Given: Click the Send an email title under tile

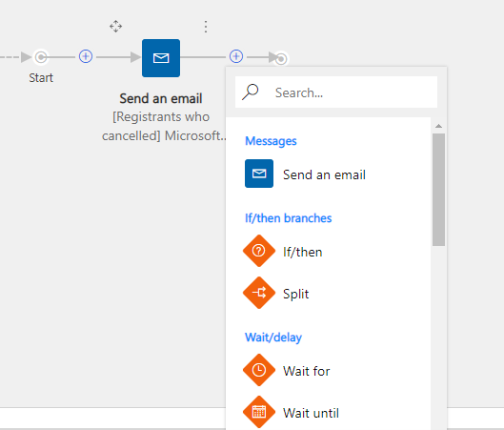Looking at the screenshot, I should click(161, 99).
